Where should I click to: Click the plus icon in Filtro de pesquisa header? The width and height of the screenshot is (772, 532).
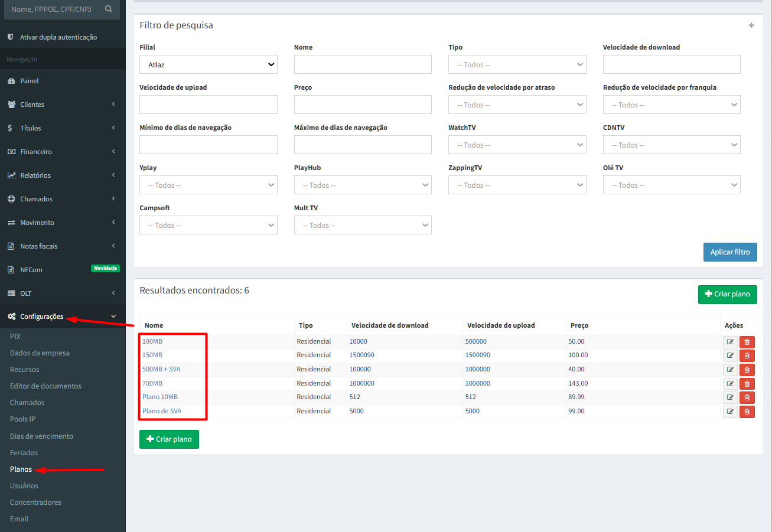click(751, 25)
